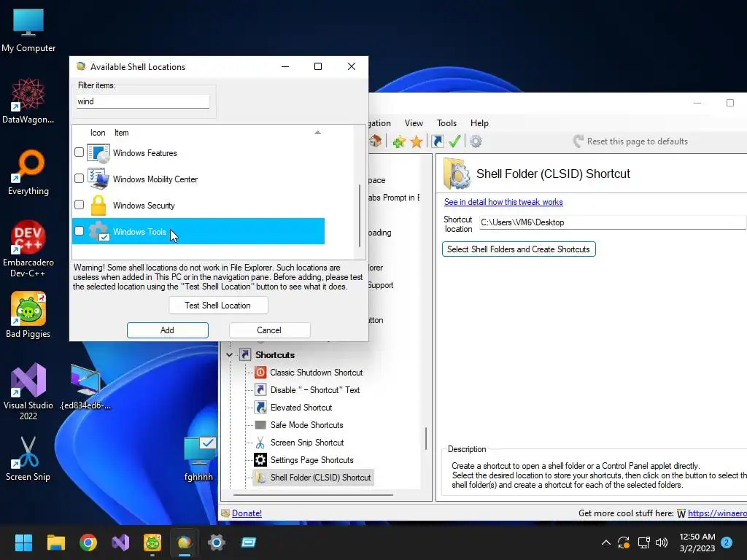
Task: Select My Computer desktop icon
Action: (x=28, y=30)
